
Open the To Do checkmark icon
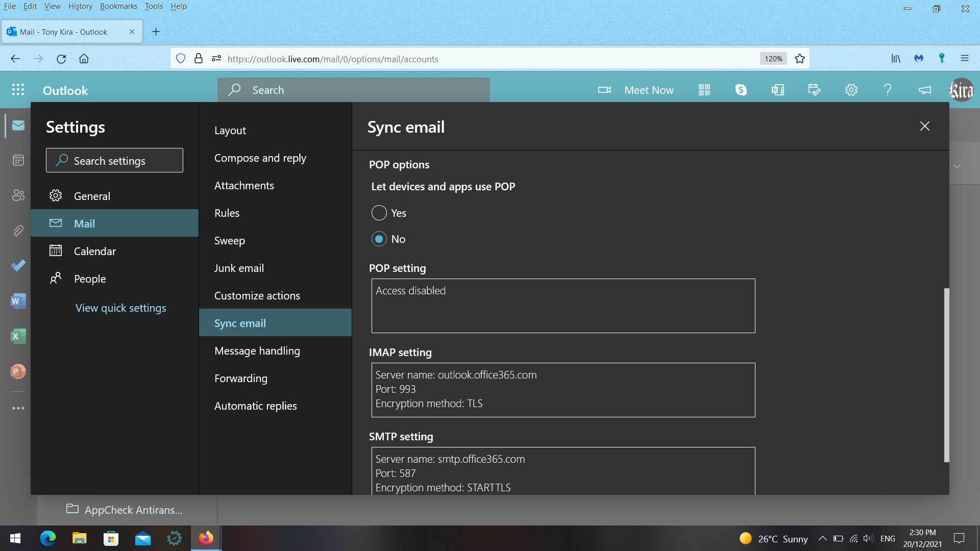[x=18, y=266]
